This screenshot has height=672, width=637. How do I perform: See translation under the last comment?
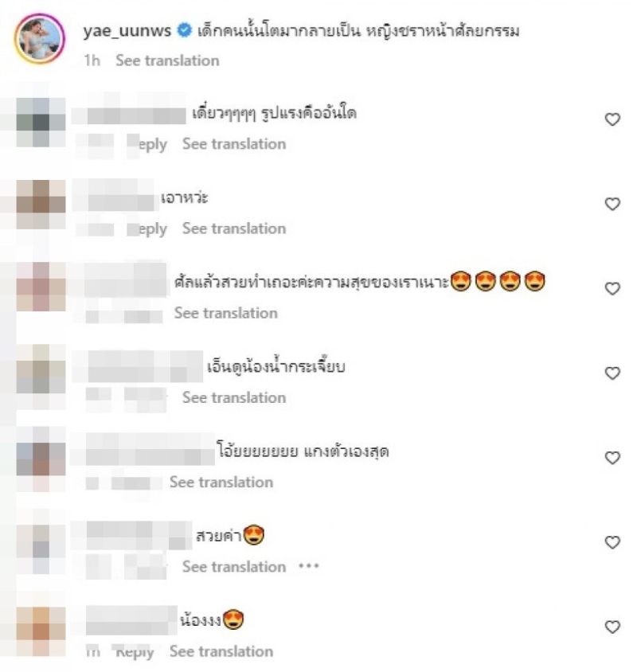pos(221,651)
